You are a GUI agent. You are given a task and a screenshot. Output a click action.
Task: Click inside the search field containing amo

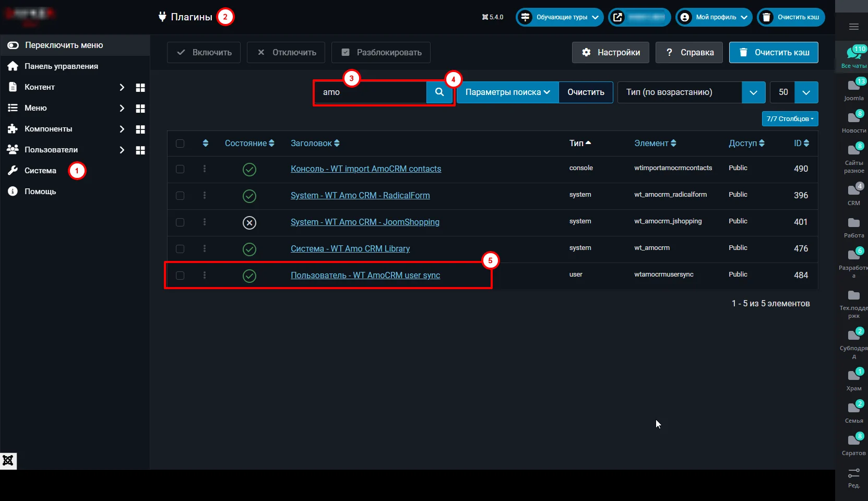coord(371,92)
